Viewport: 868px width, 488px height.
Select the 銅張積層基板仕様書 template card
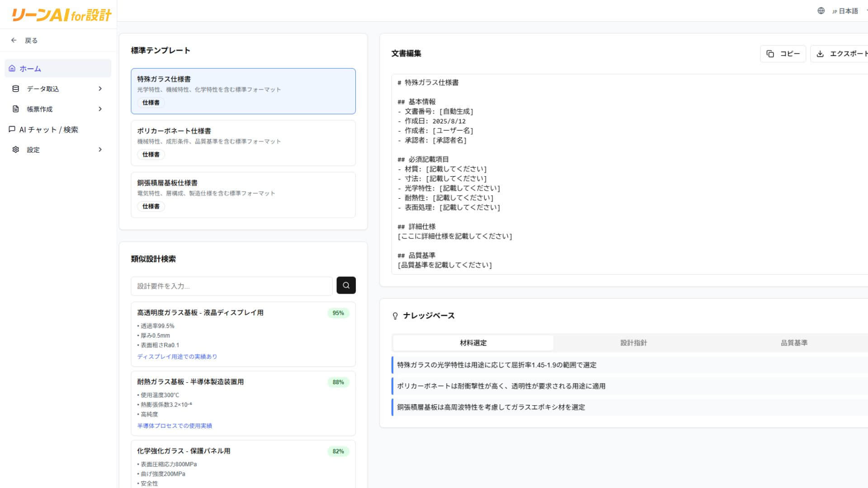pyautogui.click(x=243, y=195)
